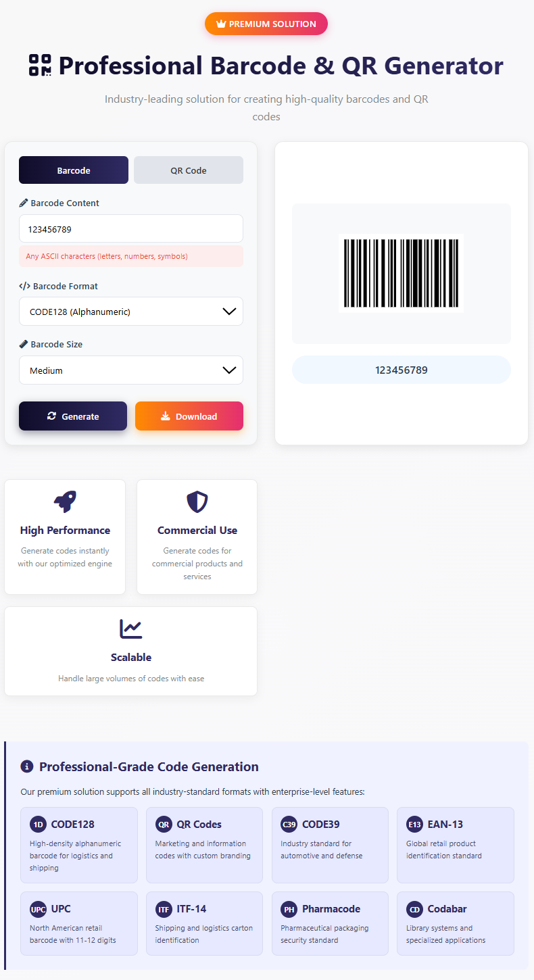Expand the Barcode Size dropdown
This screenshot has height=980, width=534.
point(131,370)
